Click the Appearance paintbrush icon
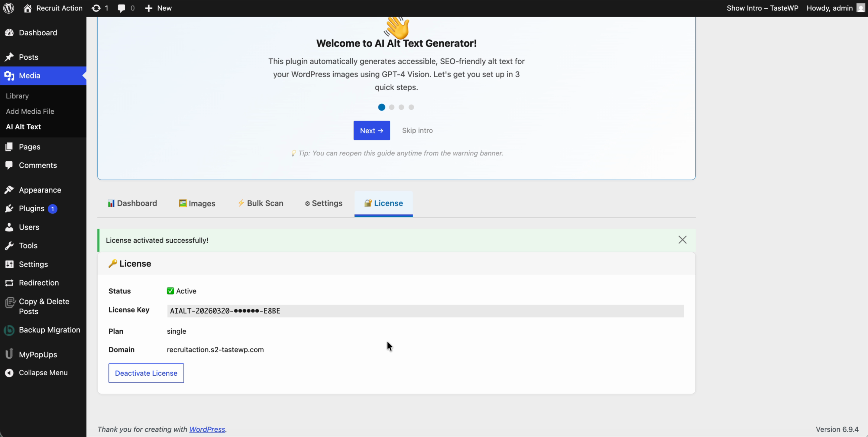Image resolution: width=868 pixels, height=437 pixels. tap(10, 189)
